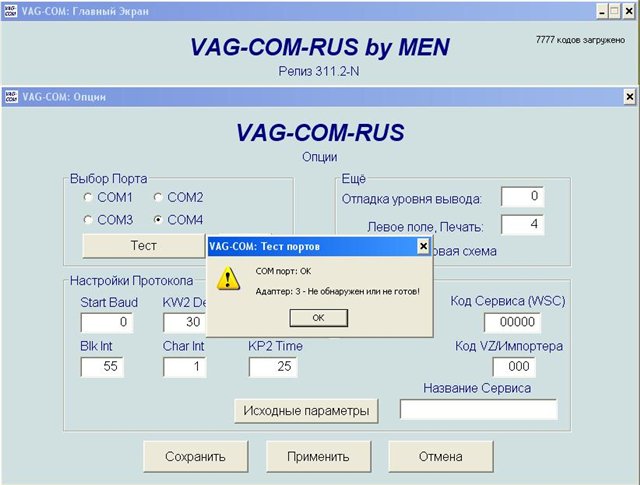Screen dimensions: 640x485
Task: Select the COM1 port radio button
Action: pos(88,198)
